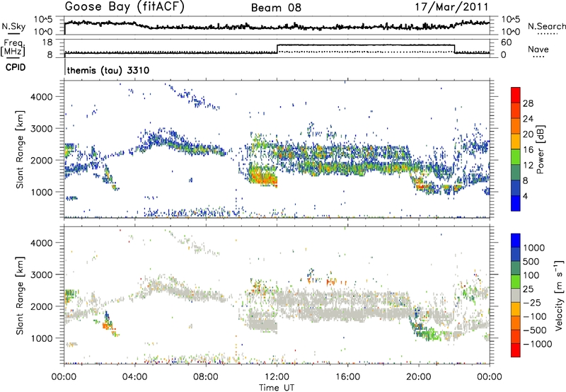Image resolution: width=566 pixels, height=392 pixels.
Task: Click the '20:00' time axis tick label
Action: (419, 377)
